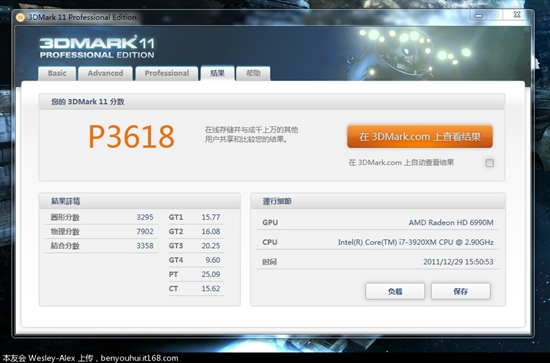Go to the 帮助 help tab

[253, 73]
